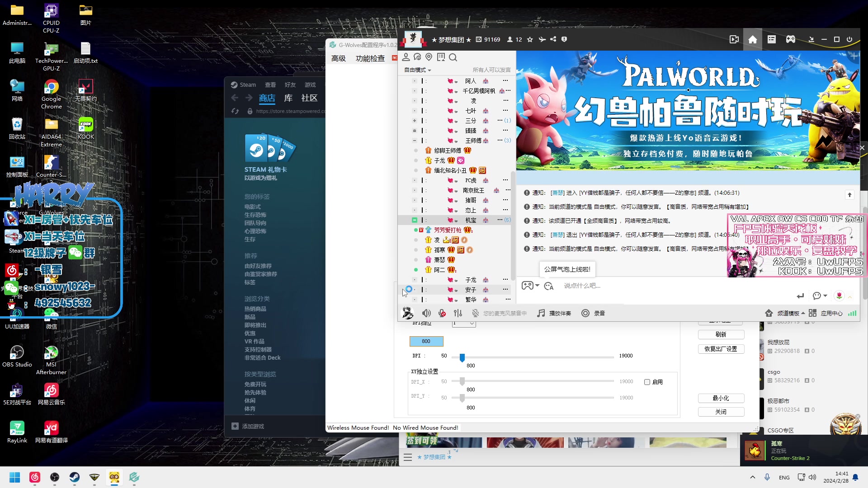Screen dimensions: 868x488
Task: Collapse the 机宝 sub-channel
Action: 414,220
